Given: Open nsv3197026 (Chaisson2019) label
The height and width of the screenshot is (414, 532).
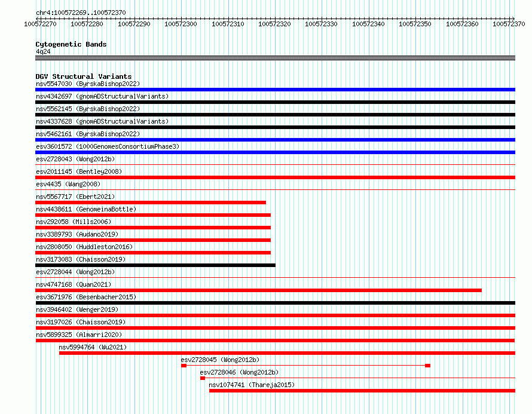Looking at the screenshot, I should coord(81,322).
